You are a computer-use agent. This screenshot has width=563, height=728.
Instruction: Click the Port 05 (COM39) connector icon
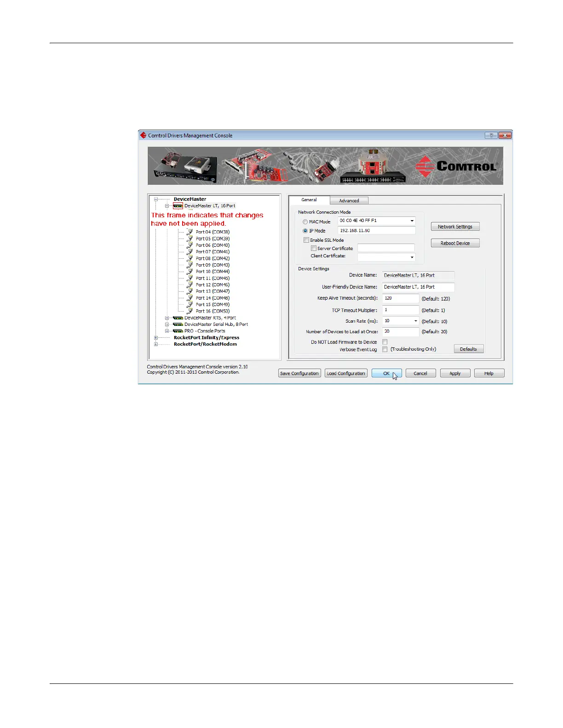190,239
